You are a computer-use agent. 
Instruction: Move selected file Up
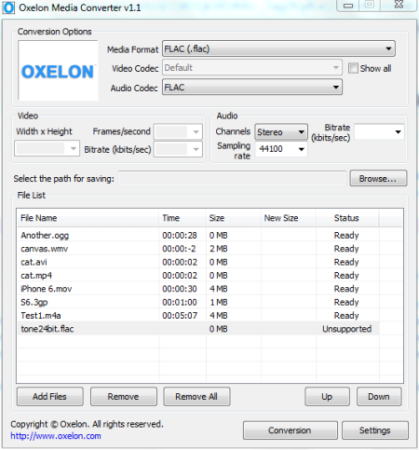(x=327, y=397)
